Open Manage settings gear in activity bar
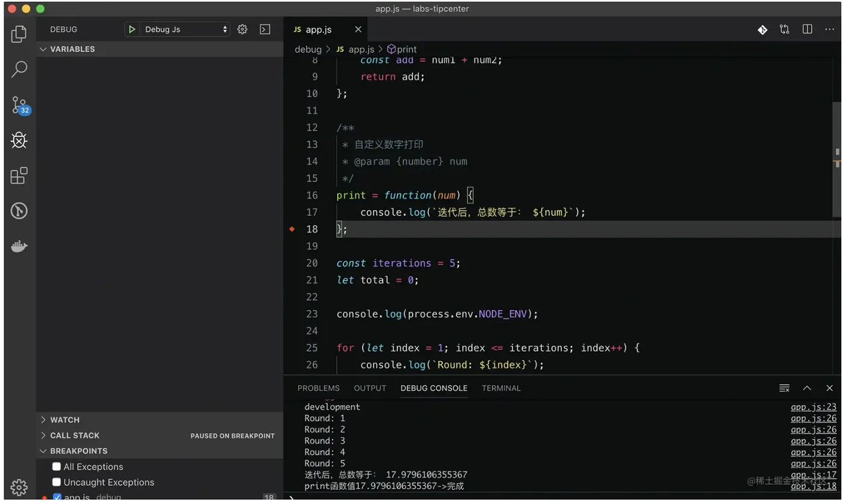The height and width of the screenshot is (504, 843). click(x=19, y=487)
